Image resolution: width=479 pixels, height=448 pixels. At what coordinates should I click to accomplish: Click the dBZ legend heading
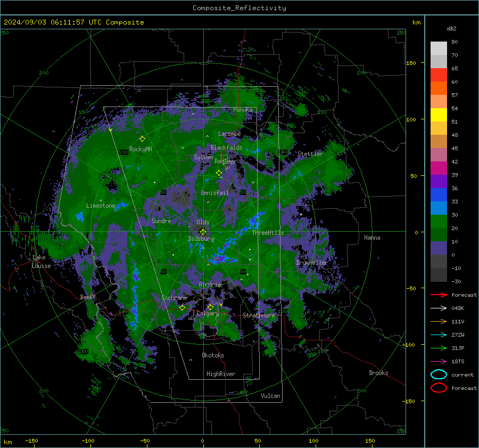[451, 28]
